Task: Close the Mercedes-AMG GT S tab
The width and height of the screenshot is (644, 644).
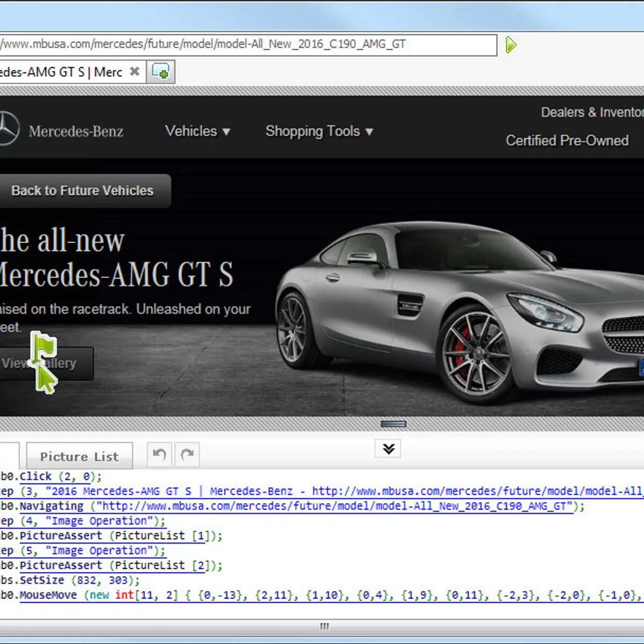Action: click(x=135, y=71)
